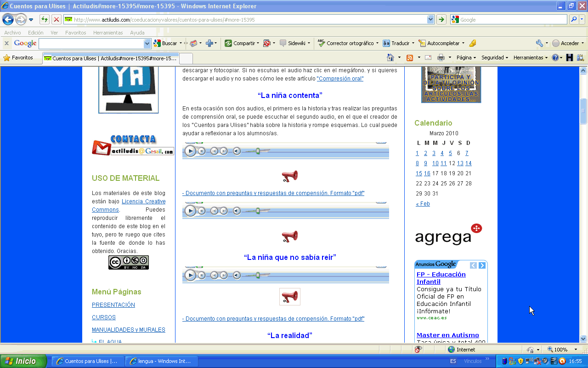Click inside the Google toolbar search field
588x368 pixels.
91,43
